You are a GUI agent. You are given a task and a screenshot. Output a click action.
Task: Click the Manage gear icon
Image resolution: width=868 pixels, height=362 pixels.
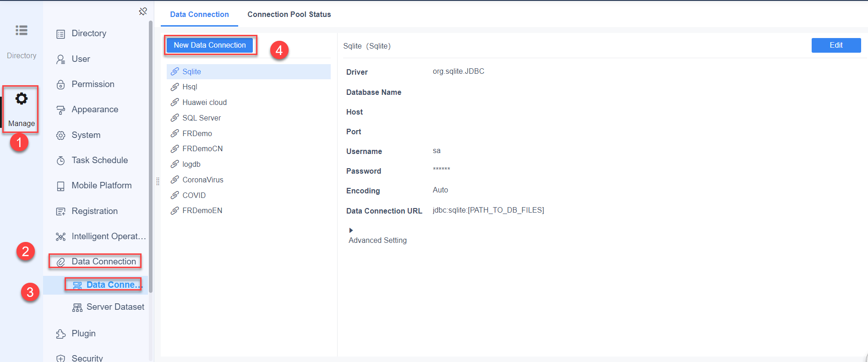tap(22, 99)
